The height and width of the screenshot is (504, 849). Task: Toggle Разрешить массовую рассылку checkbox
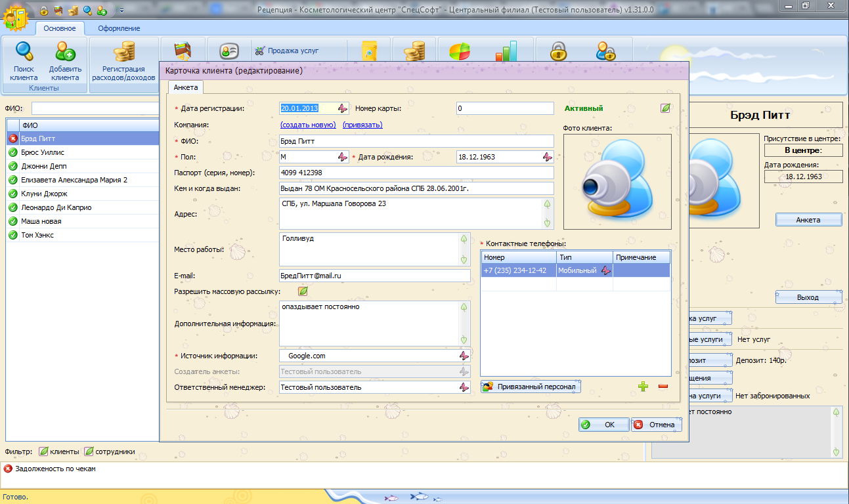pos(303,291)
